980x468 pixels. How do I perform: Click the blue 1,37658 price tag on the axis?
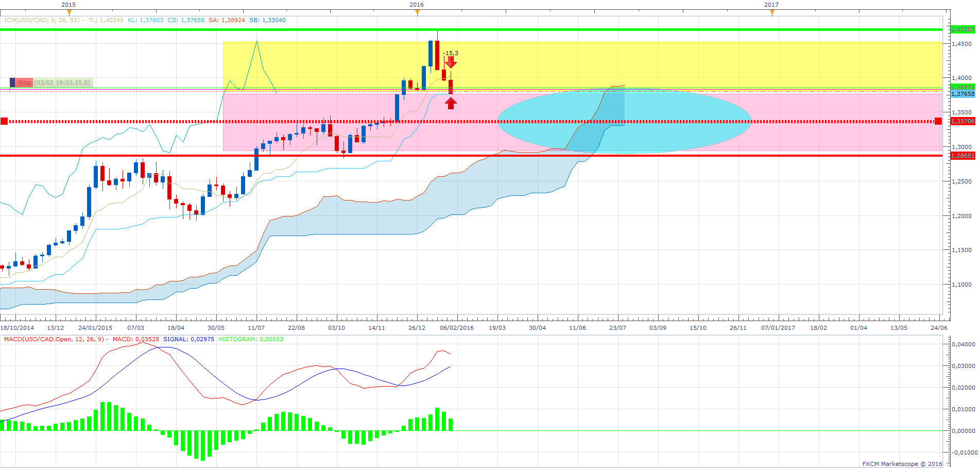pos(962,94)
